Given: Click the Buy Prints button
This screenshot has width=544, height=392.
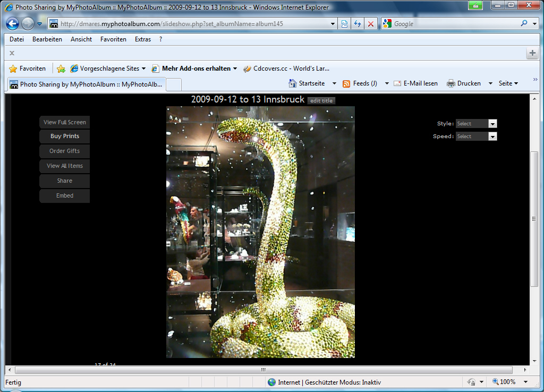Looking at the screenshot, I should click(x=65, y=137).
